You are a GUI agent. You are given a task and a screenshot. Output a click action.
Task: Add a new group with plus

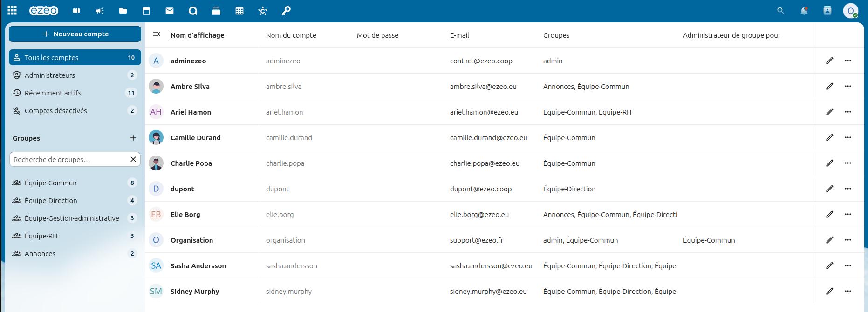coord(133,138)
